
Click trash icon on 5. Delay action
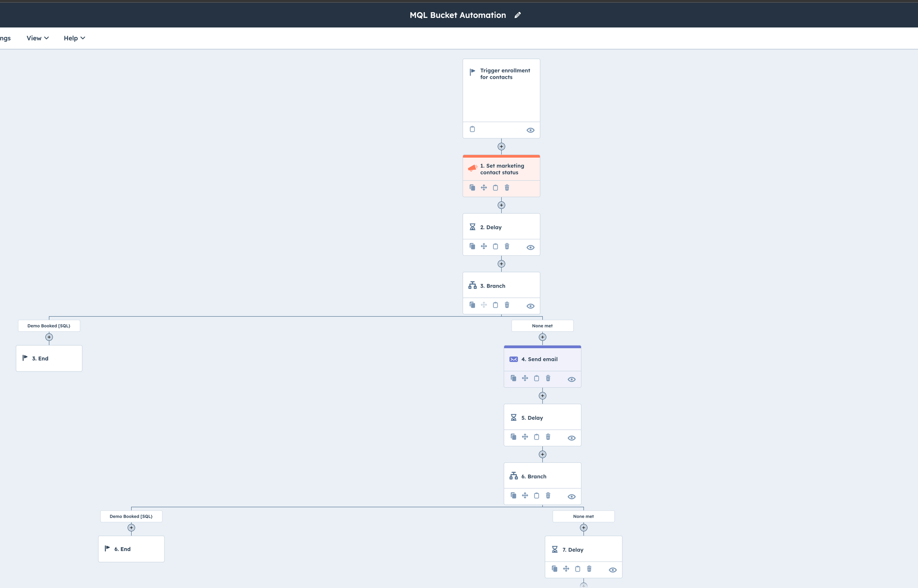click(548, 437)
